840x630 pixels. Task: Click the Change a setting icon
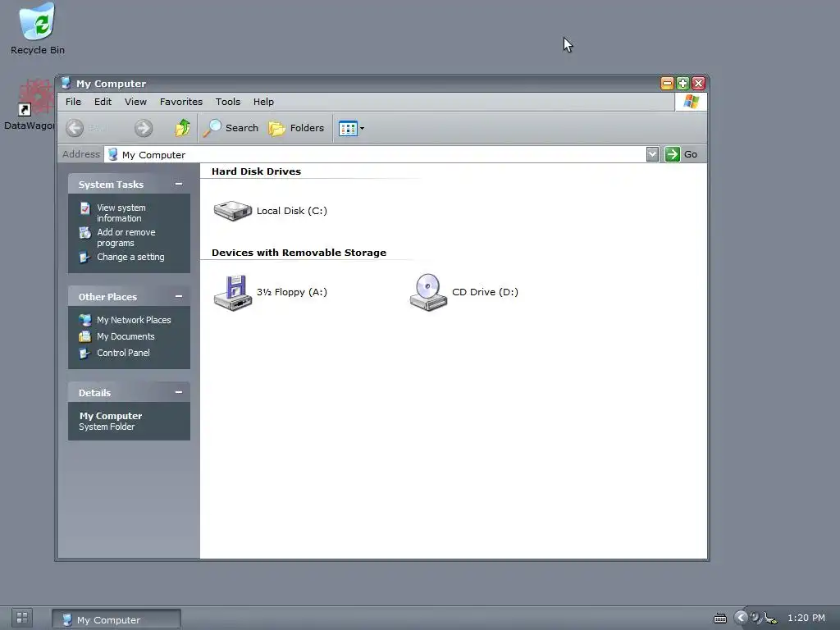coord(85,257)
